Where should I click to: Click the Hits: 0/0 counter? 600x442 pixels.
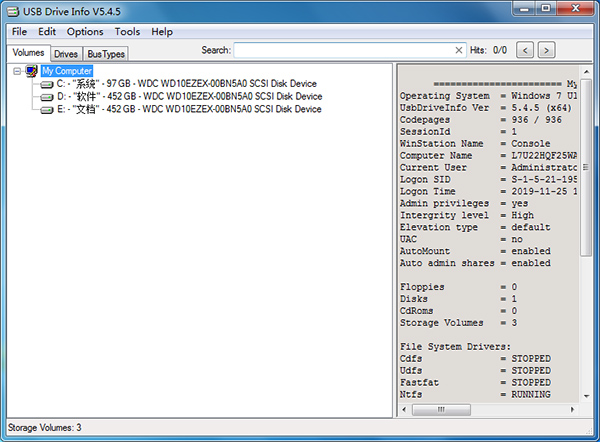pyautogui.click(x=488, y=50)
